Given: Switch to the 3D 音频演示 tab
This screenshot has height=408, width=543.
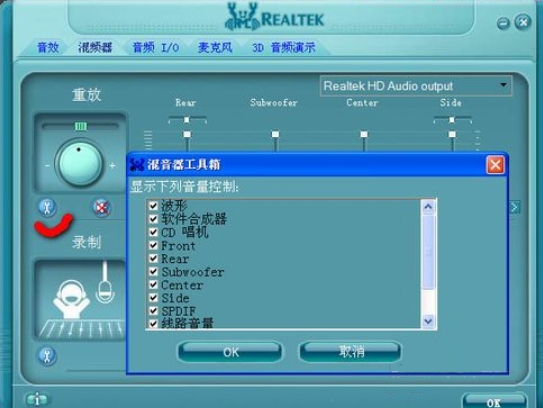Looking at the screenshot, I should pos(284,47).
